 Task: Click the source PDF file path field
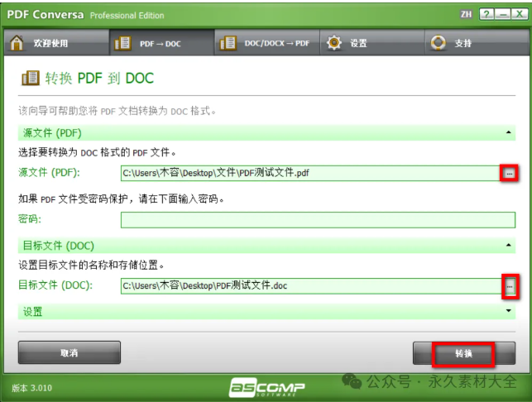[310, 173]
